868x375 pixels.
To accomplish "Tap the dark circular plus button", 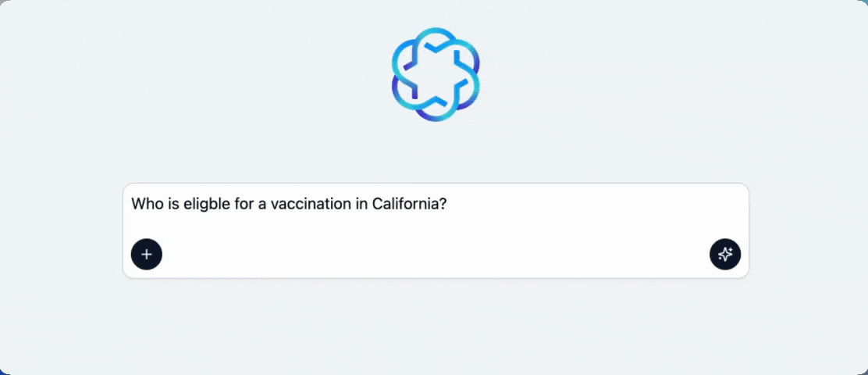I will tap(147, 254).
